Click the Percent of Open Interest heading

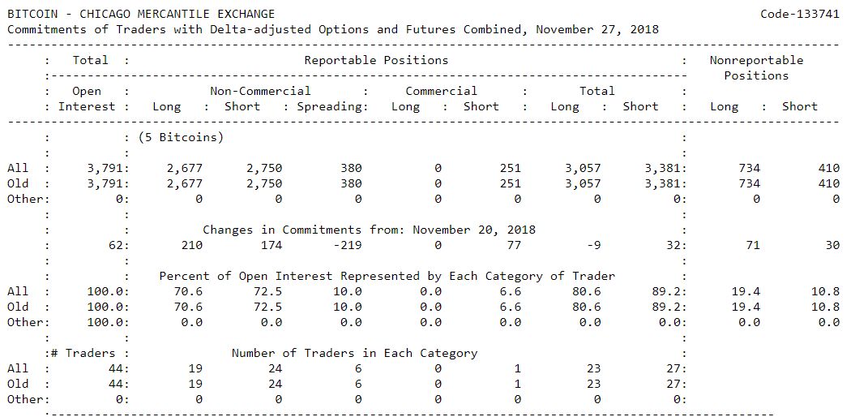tap(387, 276)
